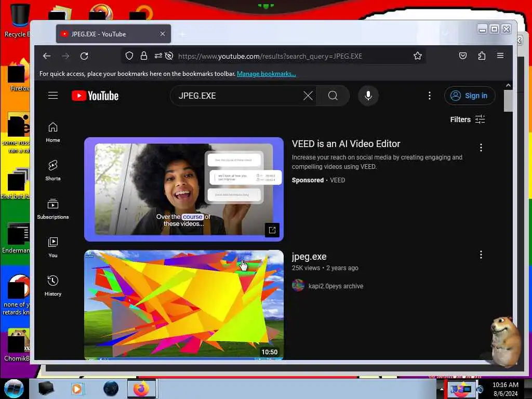Open the dark globe taskbar icon
Image resolution: width=532 pixels, height=399 pixels.
[111, 389]
